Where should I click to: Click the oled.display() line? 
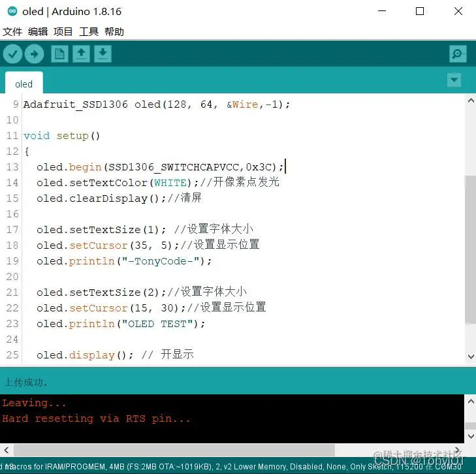[x=115, y=355]
